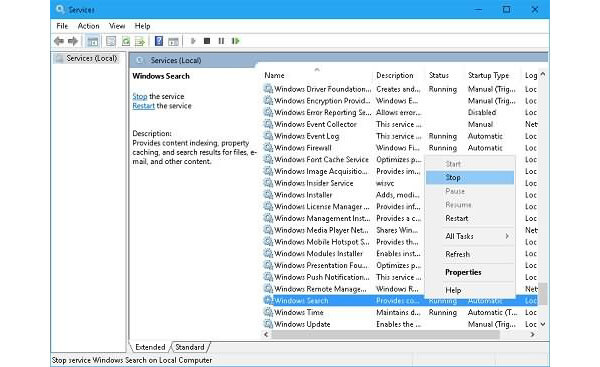The width and height of the screenshot is (600, 367).
Task: Click the Forward arrow in the toolbar
Action: pyautogui.click(x=73, y=41)
